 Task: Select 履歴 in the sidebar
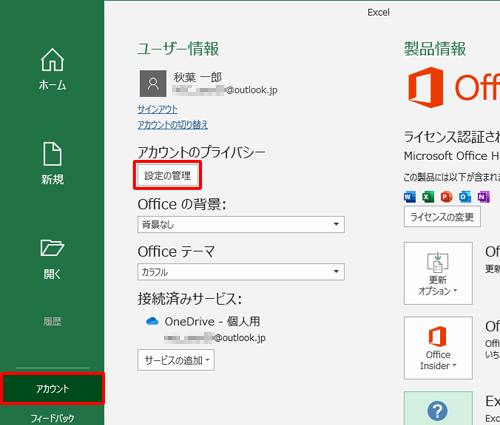pyautogui.click(x=52, y=321)
